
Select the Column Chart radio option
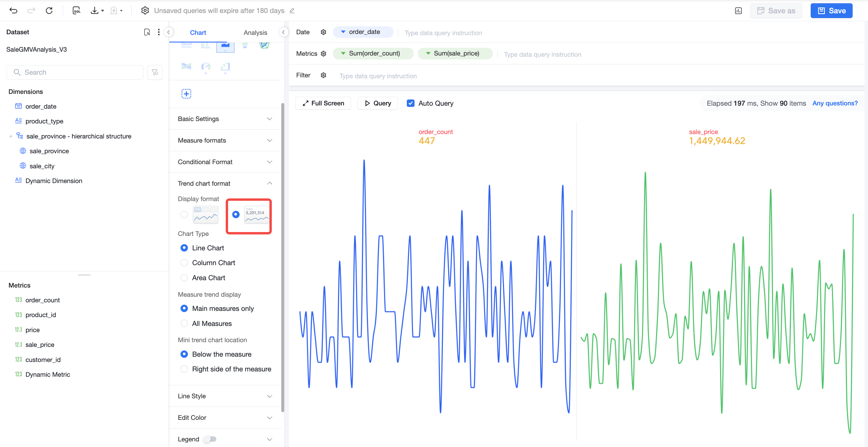pyautogui.click(x=184, y=263)
